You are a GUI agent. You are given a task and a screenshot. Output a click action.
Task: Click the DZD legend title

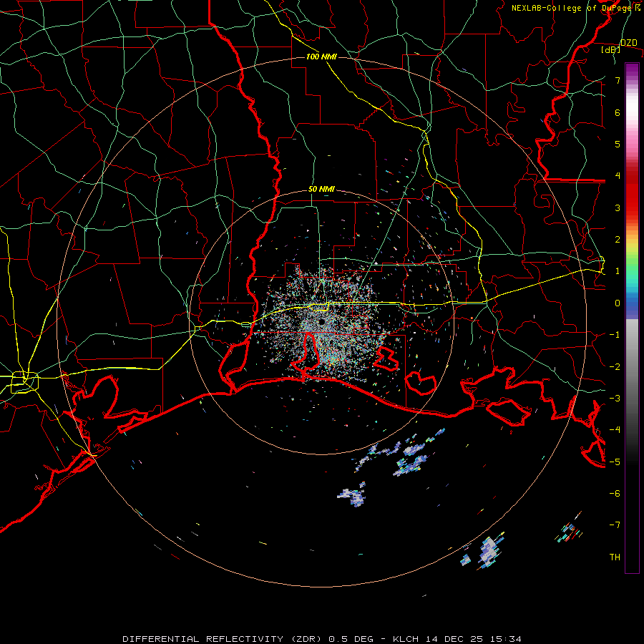[x=629, y=42]
